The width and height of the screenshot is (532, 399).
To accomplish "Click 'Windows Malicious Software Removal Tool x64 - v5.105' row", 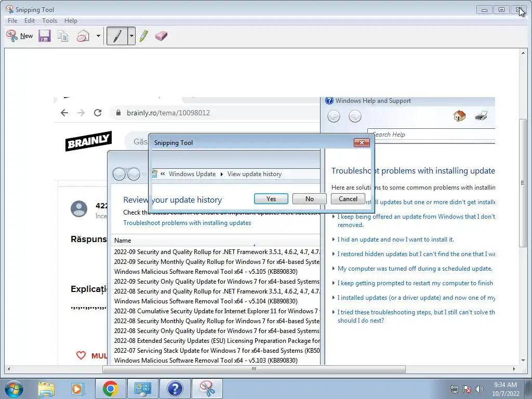I will coord(206,271).
